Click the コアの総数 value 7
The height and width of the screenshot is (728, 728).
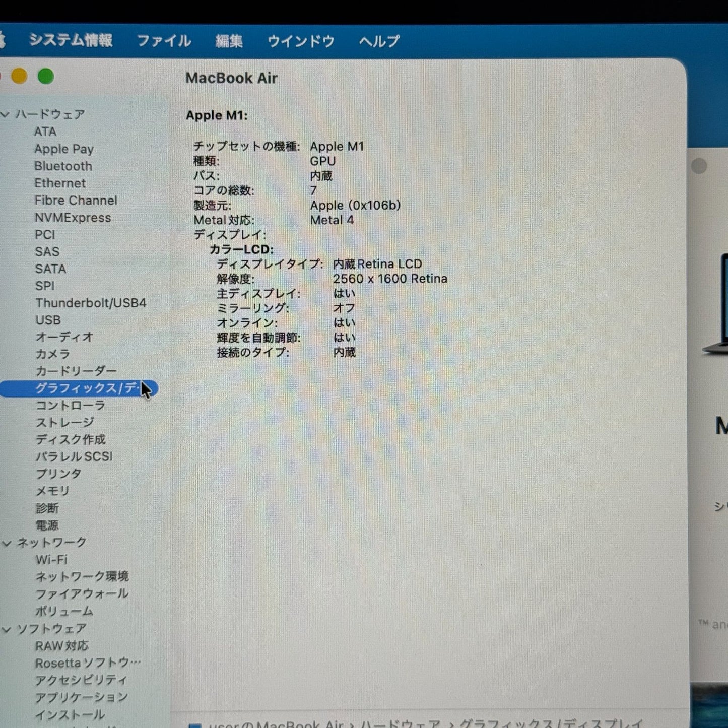[313, 190]
